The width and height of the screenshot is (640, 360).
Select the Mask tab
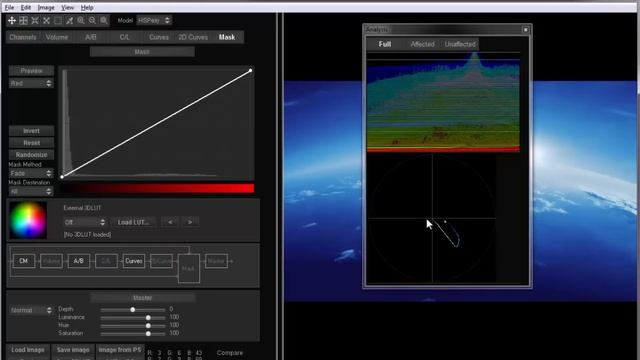[x=227, y=37]
